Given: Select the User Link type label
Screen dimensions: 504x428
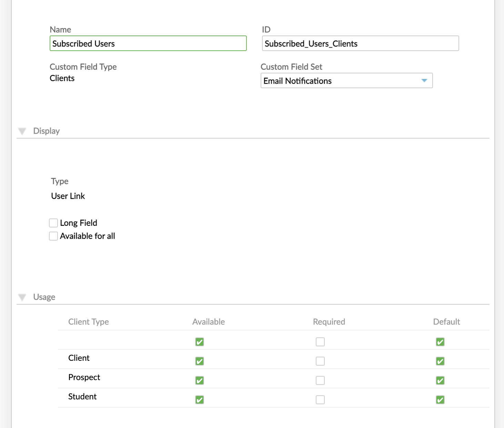Looking at the screenshot, I should (68, 196).
